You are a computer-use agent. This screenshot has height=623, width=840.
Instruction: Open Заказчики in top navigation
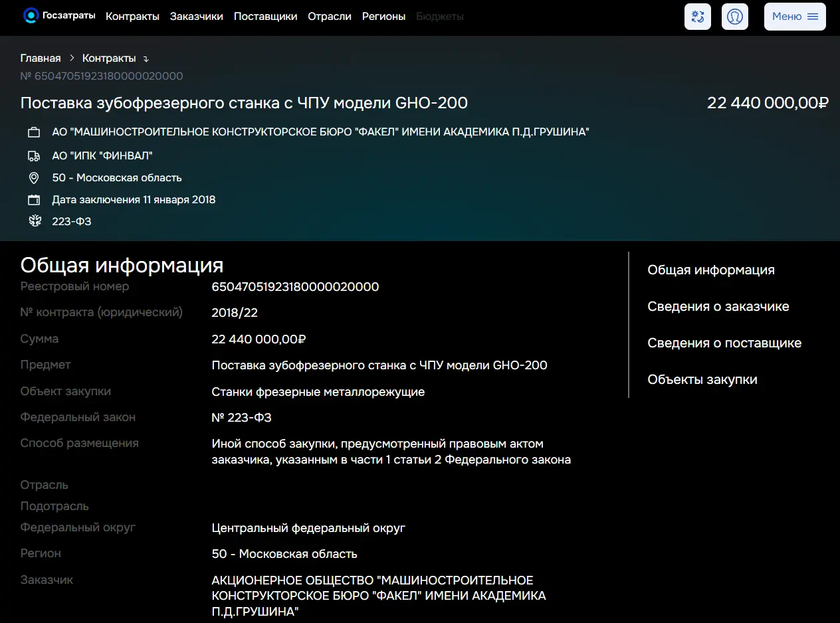click(x=197, y=17)
